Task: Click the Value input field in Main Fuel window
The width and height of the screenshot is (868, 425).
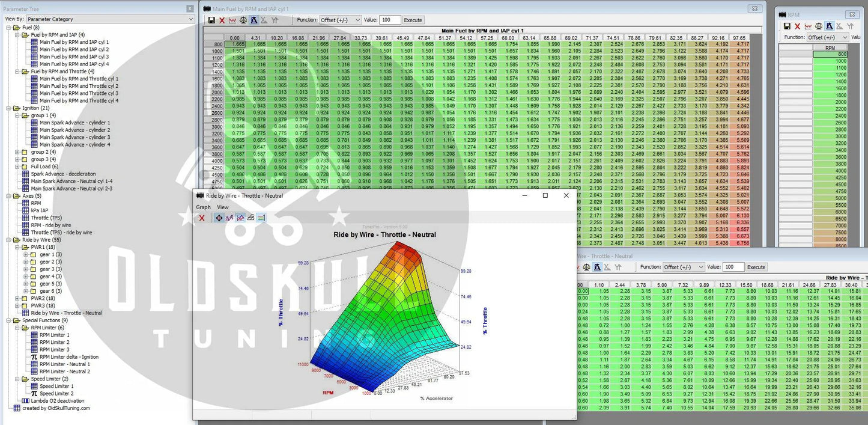Action: [390, 20]
